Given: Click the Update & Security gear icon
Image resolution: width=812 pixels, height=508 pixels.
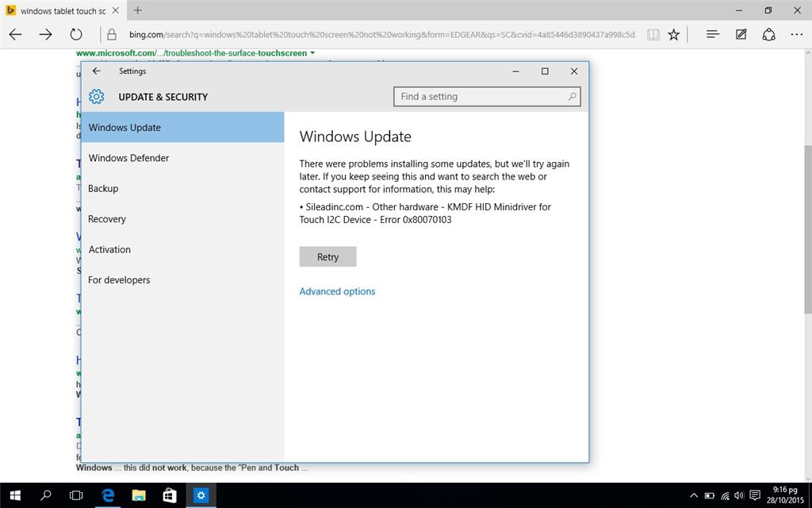Looking at the screenshot, I should 96,96.
